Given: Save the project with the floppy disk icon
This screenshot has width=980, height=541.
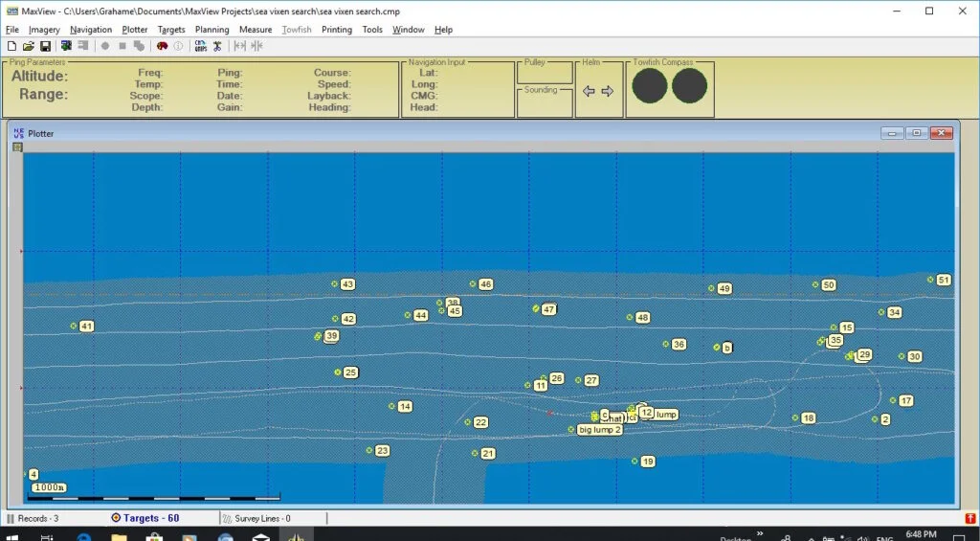Looking at the screenshot, I should click(x=45, y=46).
